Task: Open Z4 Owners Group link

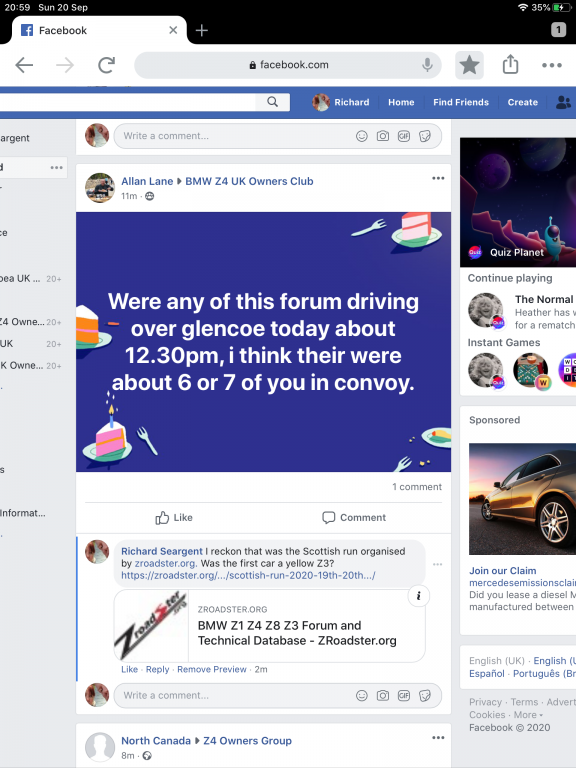Action: [x=247, y=741]
